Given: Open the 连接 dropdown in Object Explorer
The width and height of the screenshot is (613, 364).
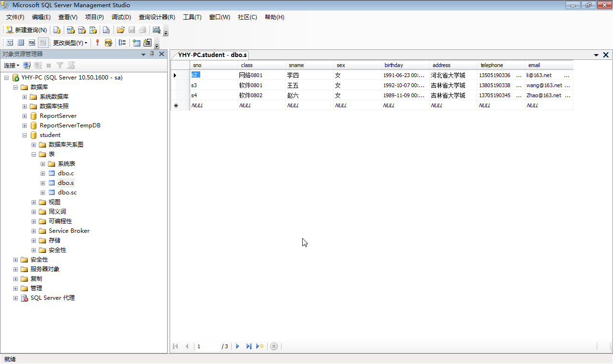Looking at the screenshot, I should (11, 65).
